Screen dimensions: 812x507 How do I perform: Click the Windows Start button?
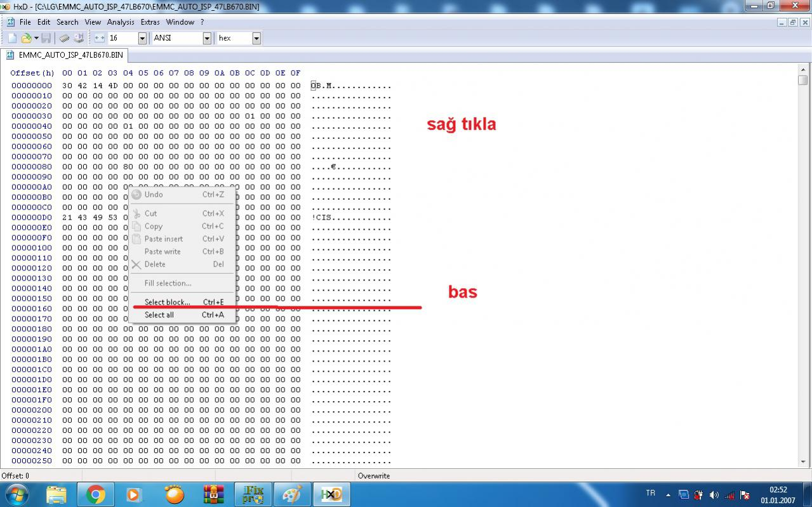tap(16, 494)
